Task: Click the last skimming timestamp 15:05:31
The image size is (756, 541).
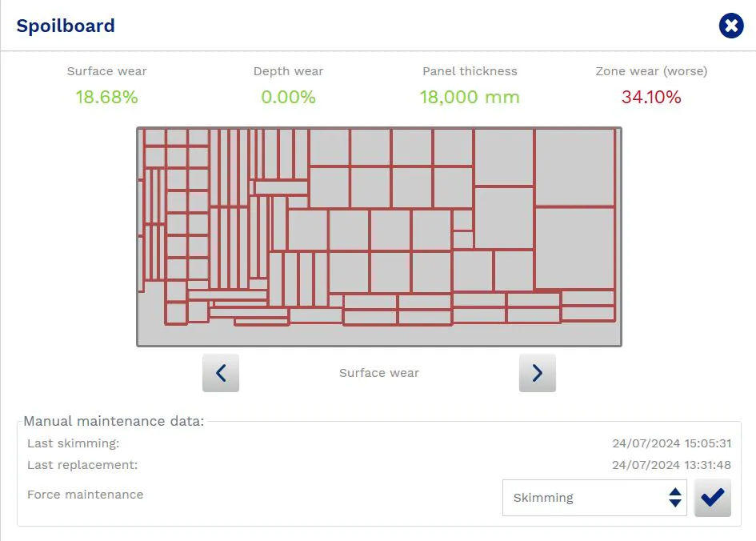Action: click(671, 443)
